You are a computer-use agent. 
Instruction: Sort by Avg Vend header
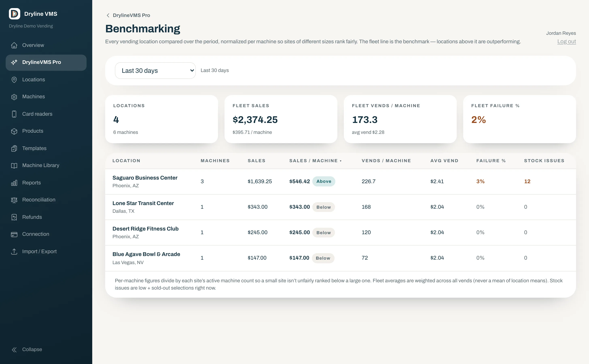[x=444, y=161]
